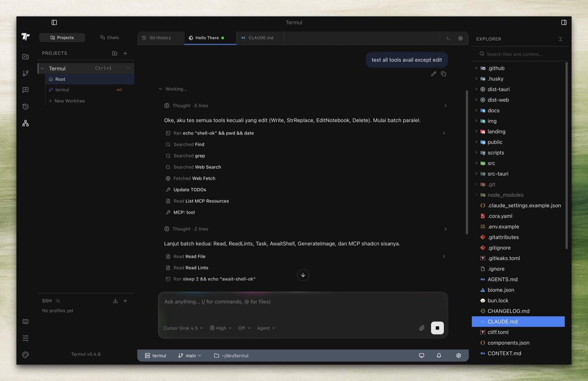Select the Root worktree

[90, 79]
